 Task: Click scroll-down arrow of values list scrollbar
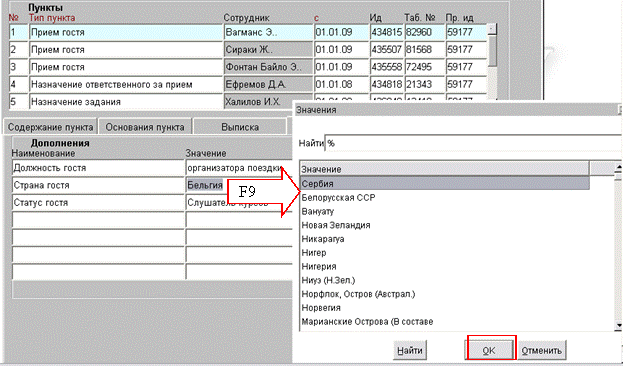[x=618, y=326]
